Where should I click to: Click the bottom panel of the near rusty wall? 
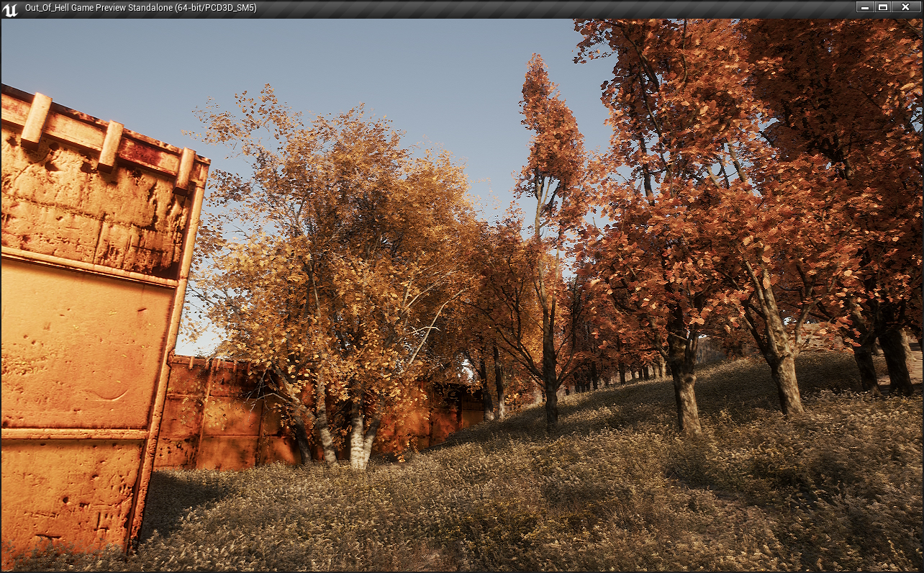(x=68, y=489)
